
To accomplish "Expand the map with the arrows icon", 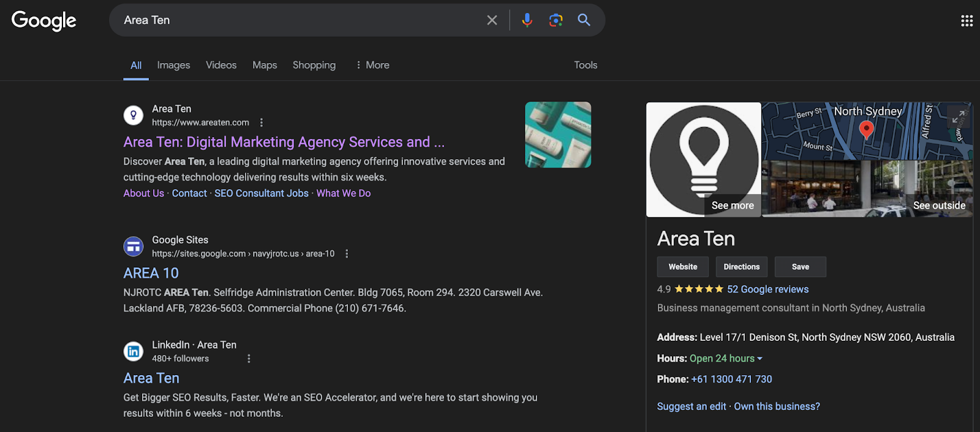I will pyautogui.click(x=959, y=116).
